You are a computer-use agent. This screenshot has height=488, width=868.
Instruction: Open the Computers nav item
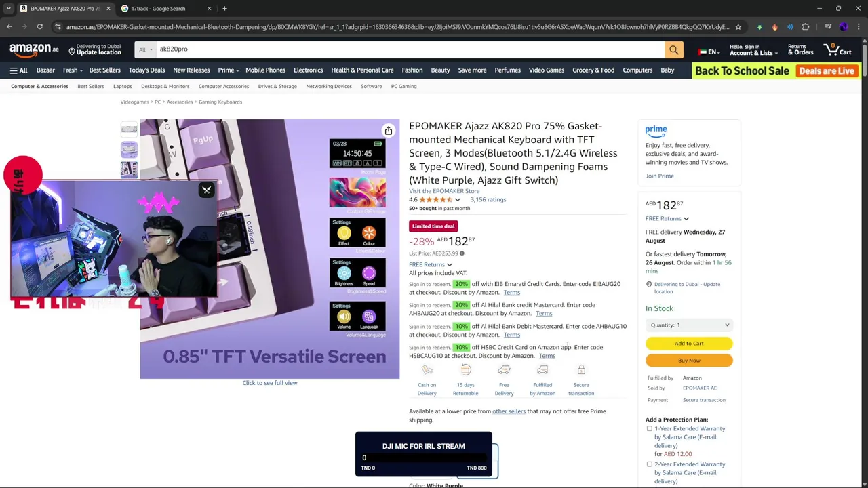(637, 70)
